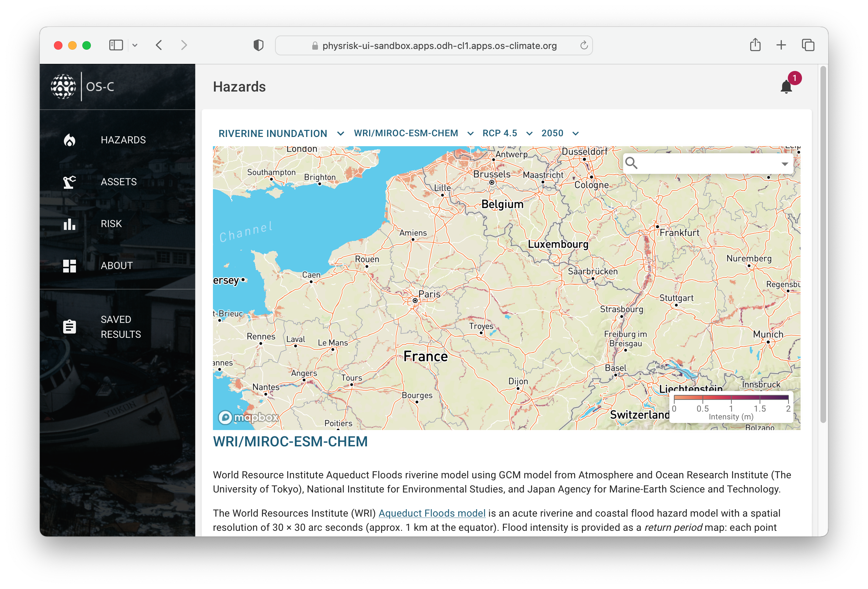Show the tab overview
This screenshot has width=868, height=589.
tap(808, 45)
